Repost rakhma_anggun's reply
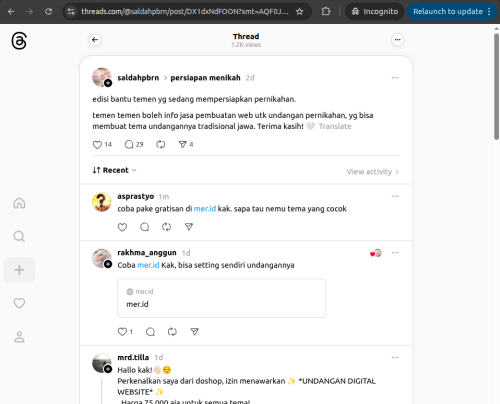The image size is (500, 404). coord(172,332)
